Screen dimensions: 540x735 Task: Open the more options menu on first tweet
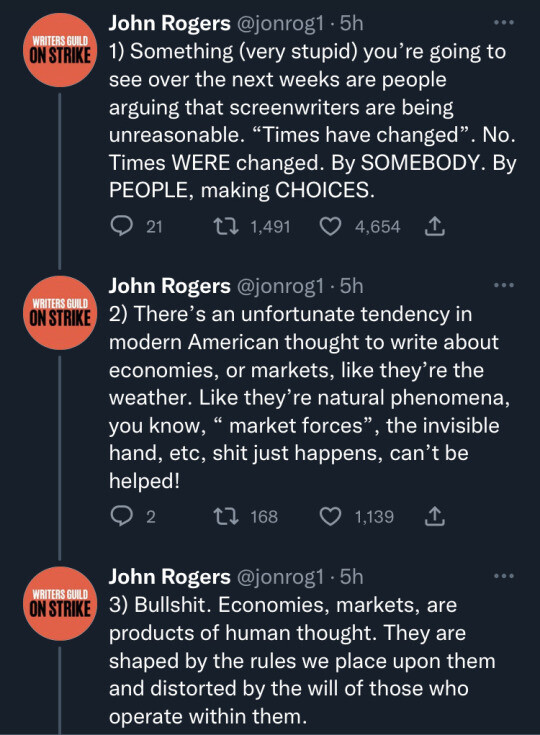tap(504, 22)
